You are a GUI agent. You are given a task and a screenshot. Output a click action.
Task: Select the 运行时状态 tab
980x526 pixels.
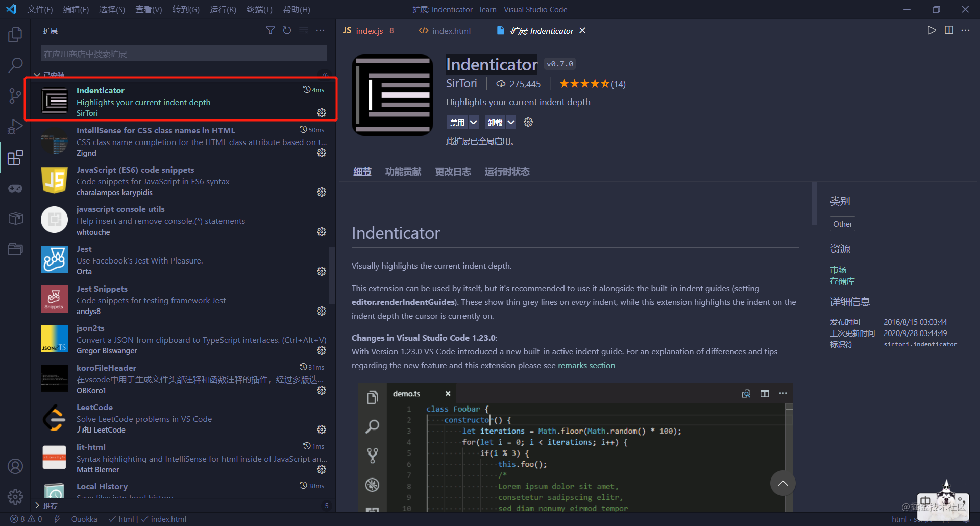pos(507,172)
